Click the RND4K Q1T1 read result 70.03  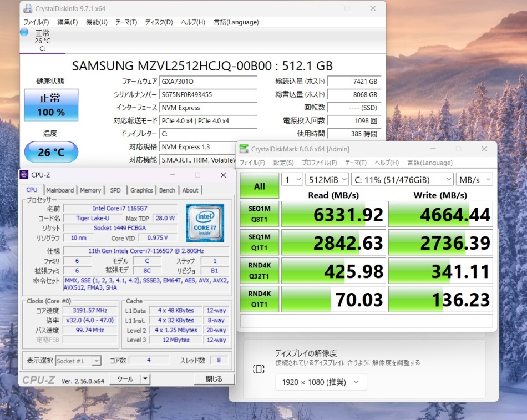[x=334, y=299]
